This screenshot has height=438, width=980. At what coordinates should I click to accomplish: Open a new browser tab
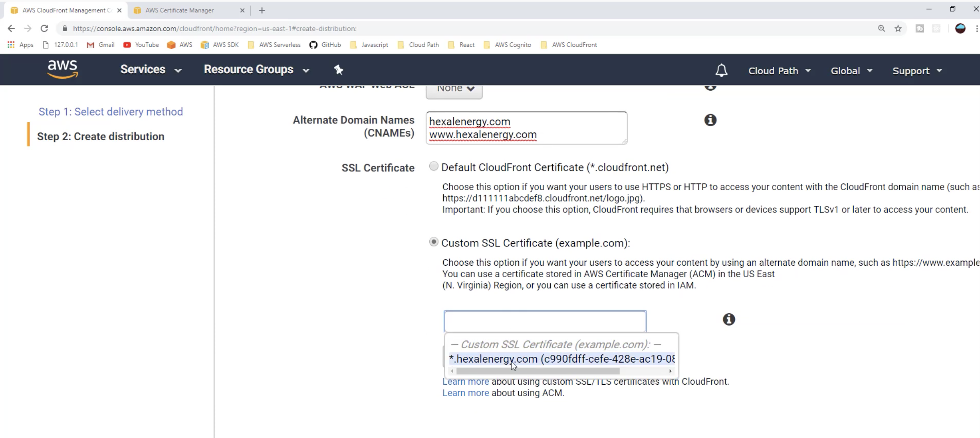262,10
